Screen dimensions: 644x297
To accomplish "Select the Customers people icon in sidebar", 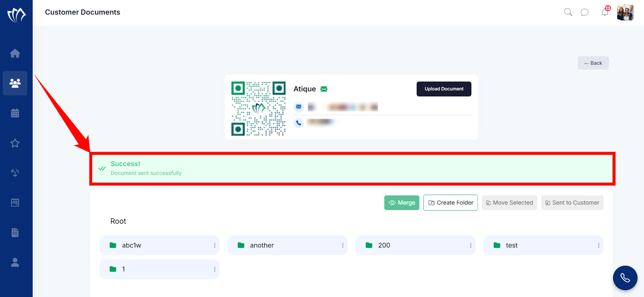I will (x=15, y=83).
